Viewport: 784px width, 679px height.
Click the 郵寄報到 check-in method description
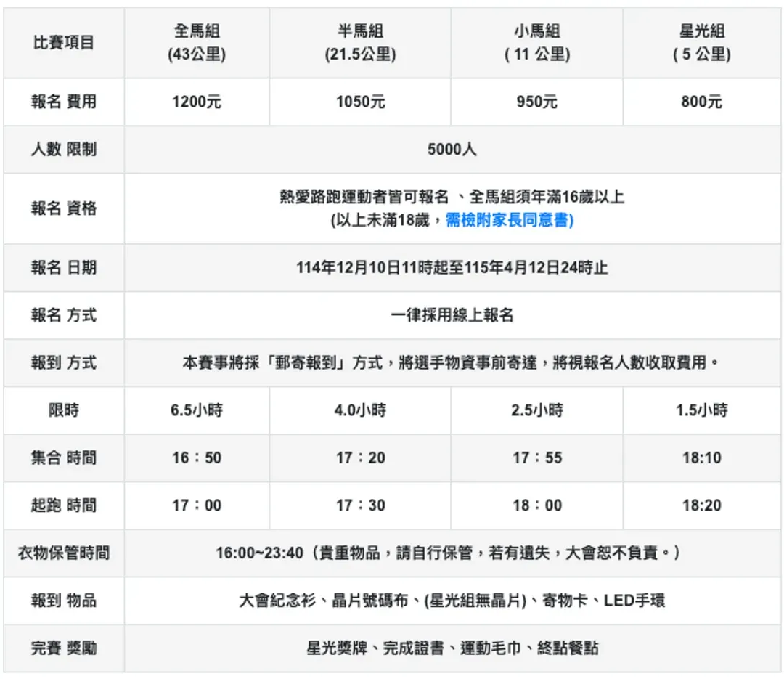click(452, 363)
